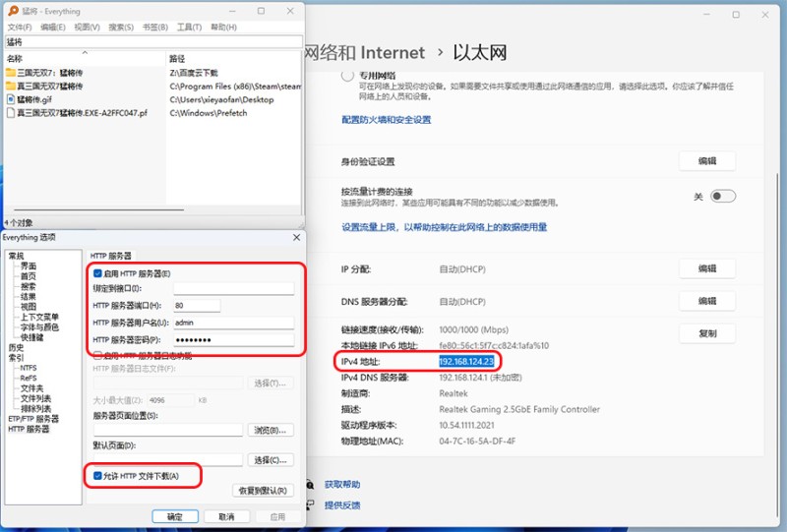This screenshot has height=532, width=787.
Task: Click the Prefetch .pf file icon
Action: click(x=10, y=113)
